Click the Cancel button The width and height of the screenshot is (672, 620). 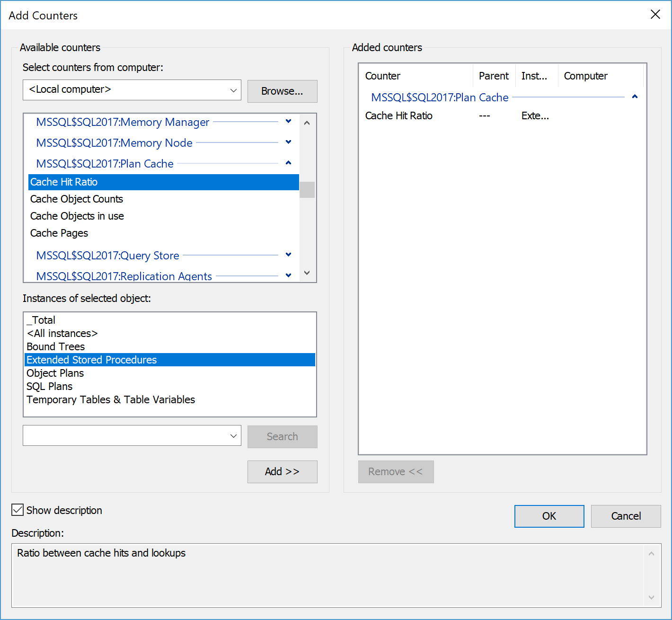(626, 516)
